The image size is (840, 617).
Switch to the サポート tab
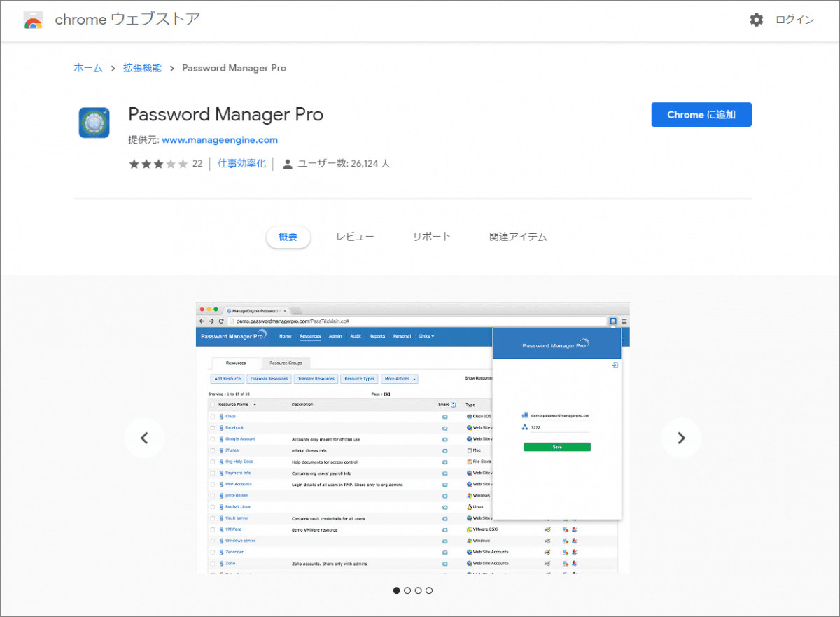click(x=432, y=237)
